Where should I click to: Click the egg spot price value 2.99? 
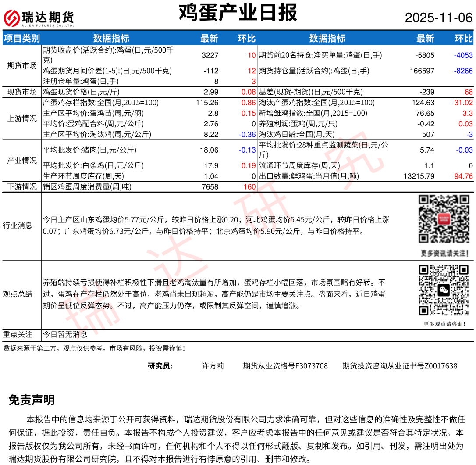coord(211,92)
